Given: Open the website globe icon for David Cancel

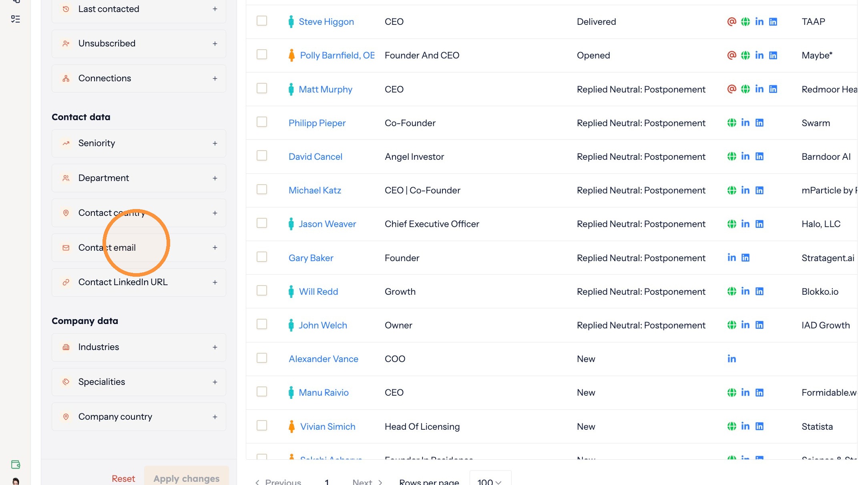Looking at the screenshot, I should click(x=731, y=156).
